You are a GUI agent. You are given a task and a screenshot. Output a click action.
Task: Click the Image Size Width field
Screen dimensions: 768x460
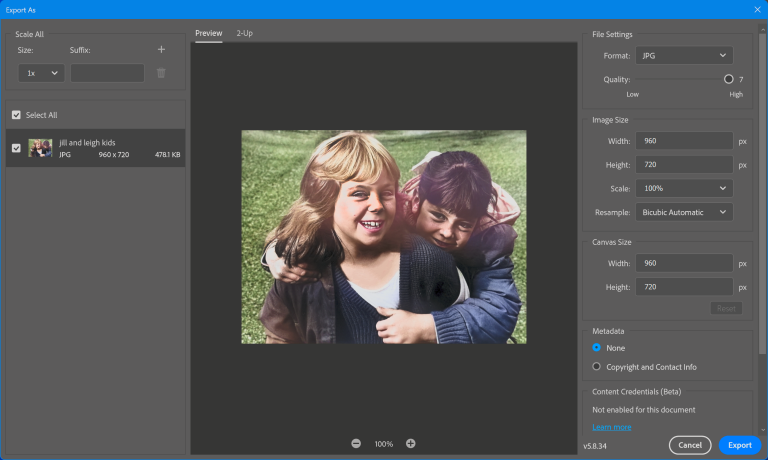click(x=684, y=141)
